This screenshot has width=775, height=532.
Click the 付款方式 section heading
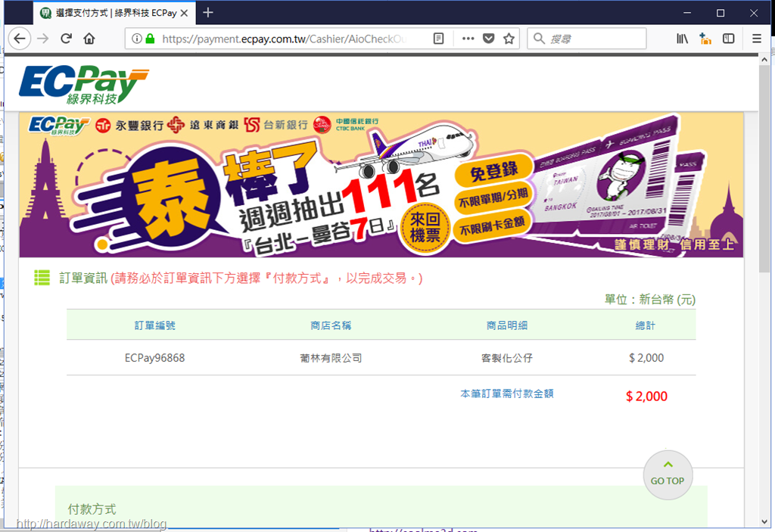point(92,509)
